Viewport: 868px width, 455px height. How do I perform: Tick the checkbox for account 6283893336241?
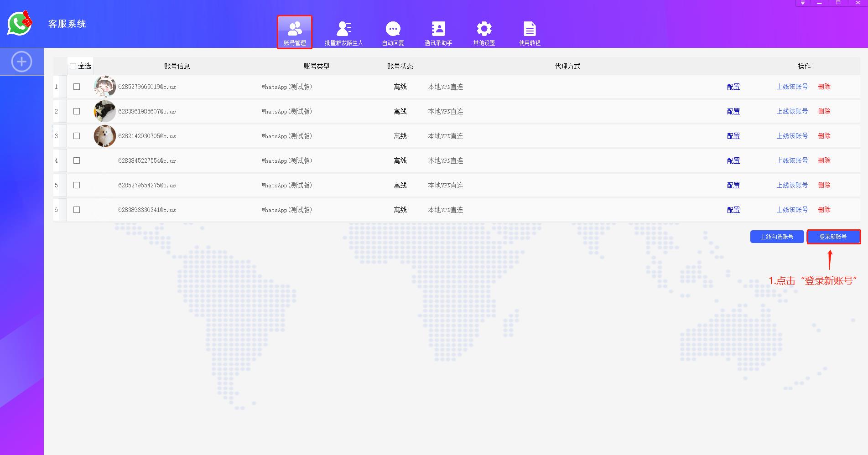(x=77, y=210)
